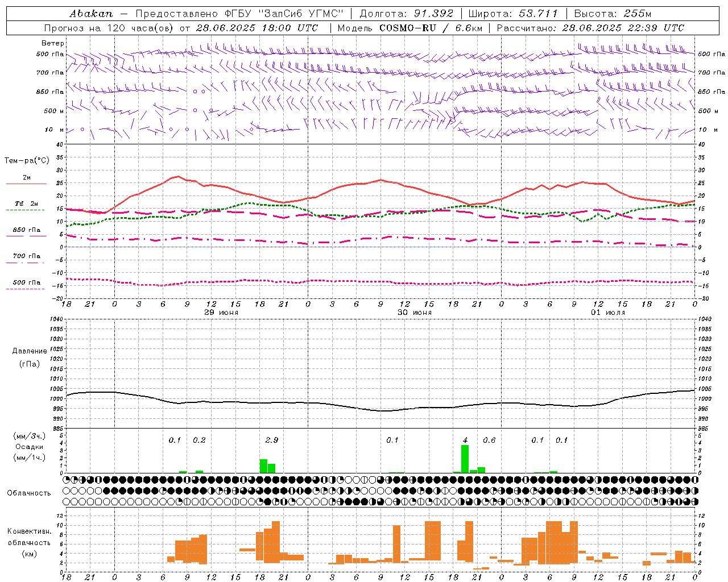Viewport: 728px width, 582px height.
Task: Select the Широта: 53.711 header field
Action: (513, 14)
